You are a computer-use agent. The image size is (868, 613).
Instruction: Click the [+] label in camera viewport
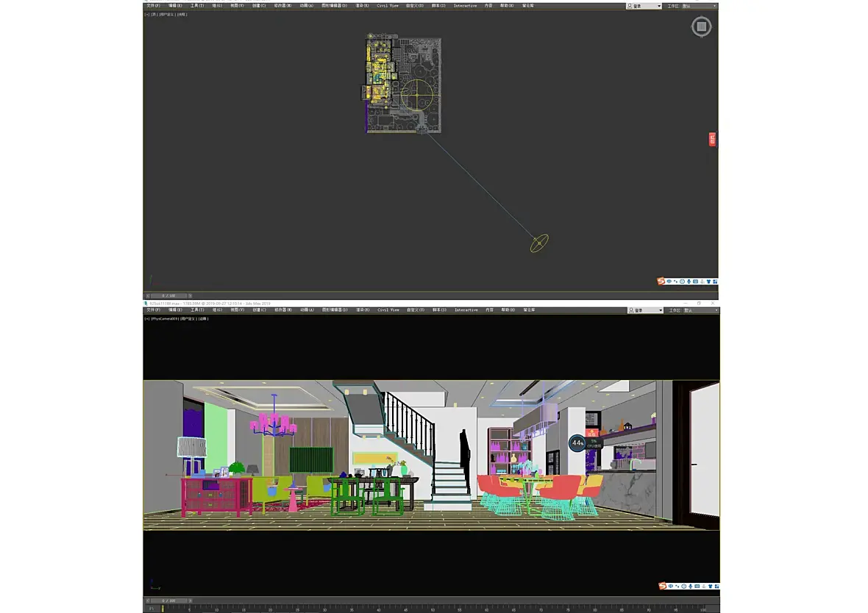tap(146, 319)
